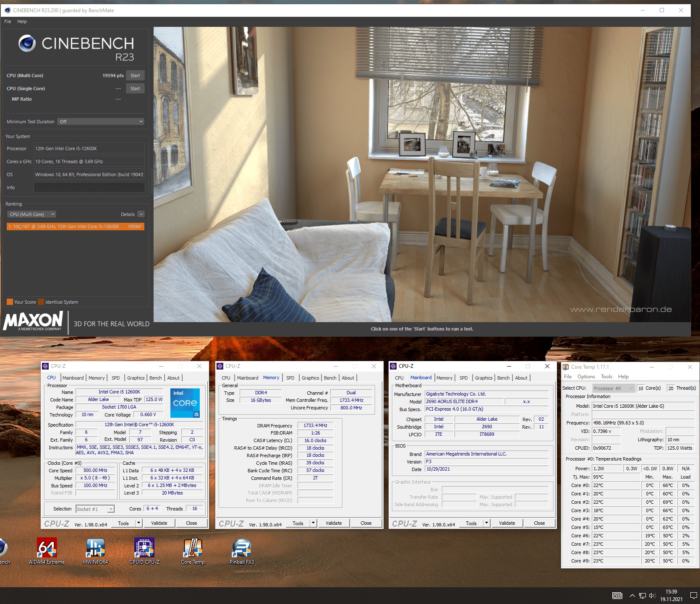Screen dimensions: 700x604
Task: Open the Tools dropdown arrow in the CPU-Z CPU window
Action: 138,523
